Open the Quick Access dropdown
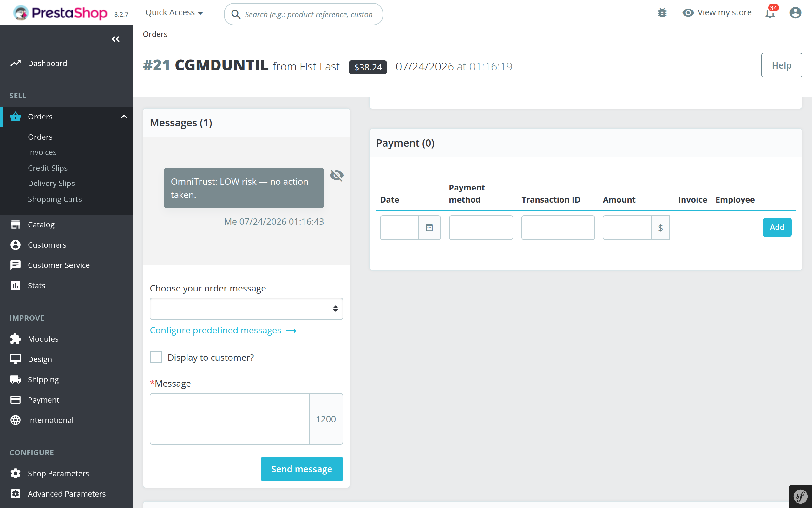The image size is (812, 508). 174,13
